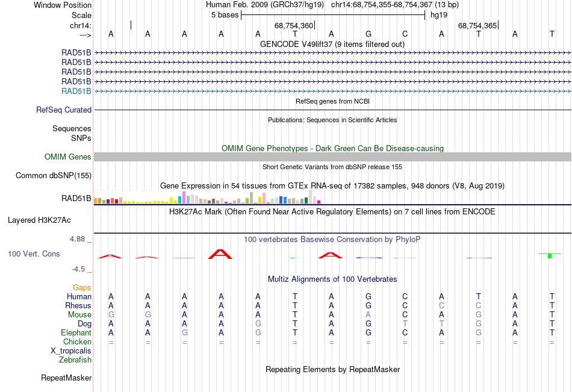The width and height of the screenshot is (572, 392).
Task: Click the 'RepeatMasker' label on the left side
Action: [x=66, y=378]
